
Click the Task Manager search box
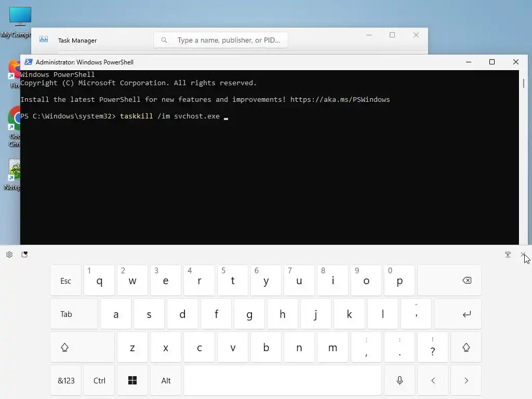pyautogui.click(x=220, y=40)
